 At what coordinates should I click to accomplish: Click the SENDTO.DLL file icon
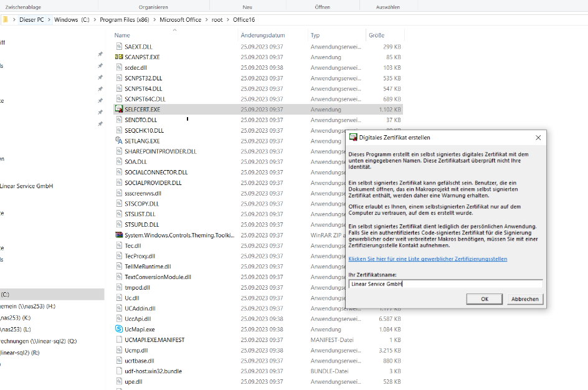pos(119,120)
